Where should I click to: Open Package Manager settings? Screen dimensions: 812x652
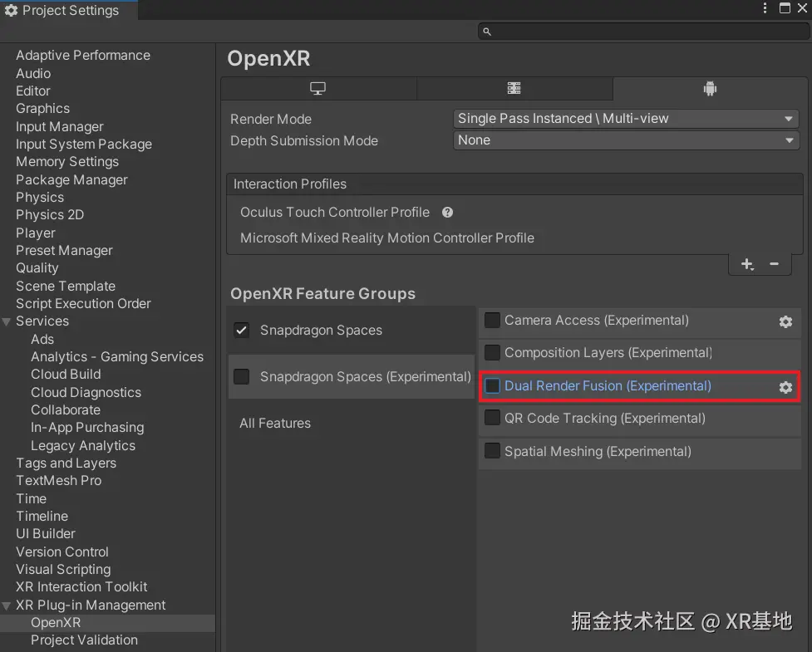71,180
